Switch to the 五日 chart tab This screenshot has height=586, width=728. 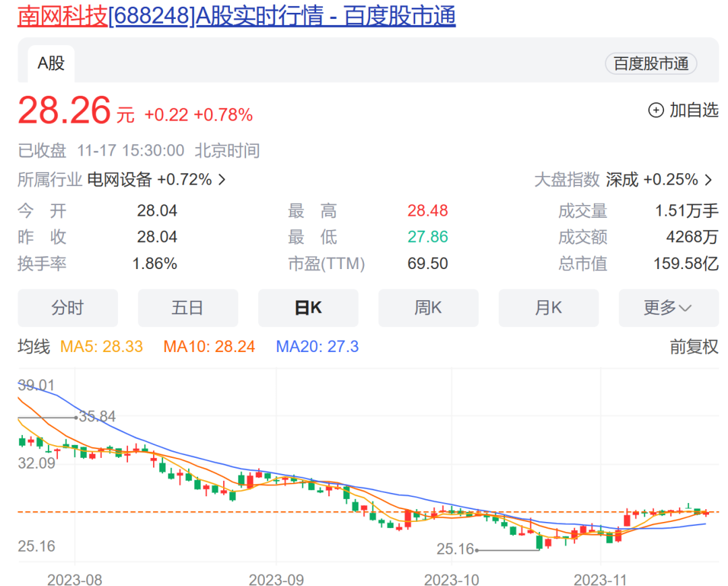click(188, 308)
